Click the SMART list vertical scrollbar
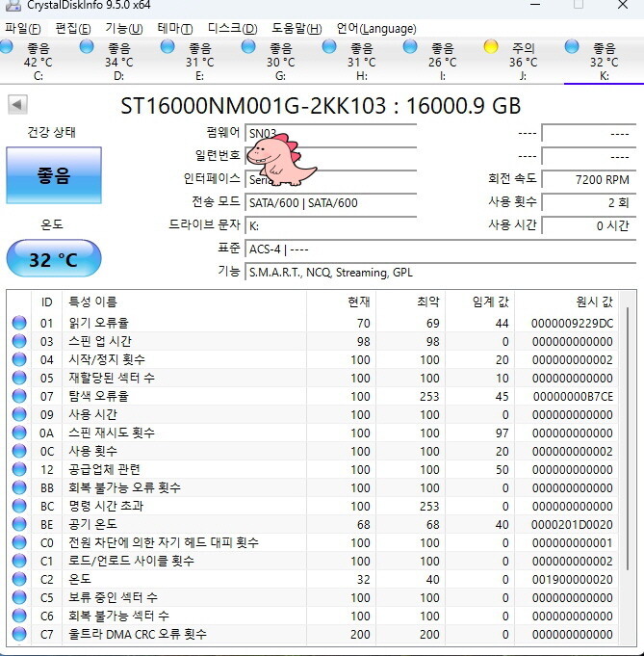The width and height of the screenshot is (644, 656). [628, 438]
